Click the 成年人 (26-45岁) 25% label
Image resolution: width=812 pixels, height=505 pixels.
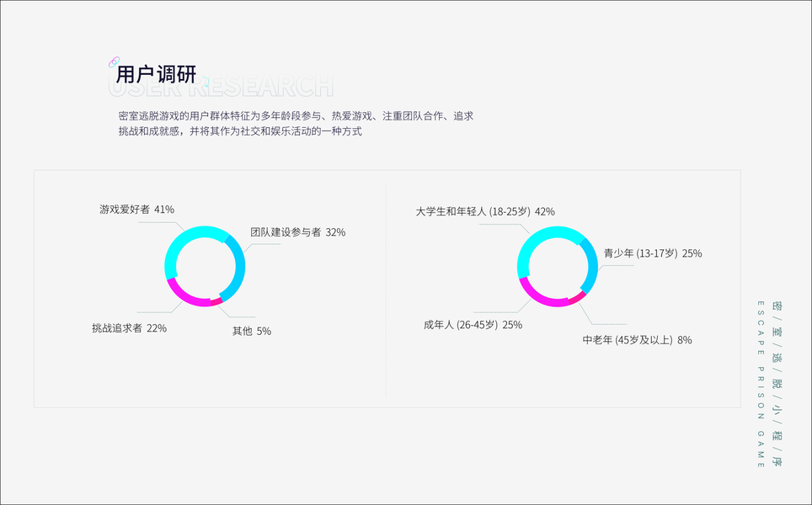(x=473, y=325)
